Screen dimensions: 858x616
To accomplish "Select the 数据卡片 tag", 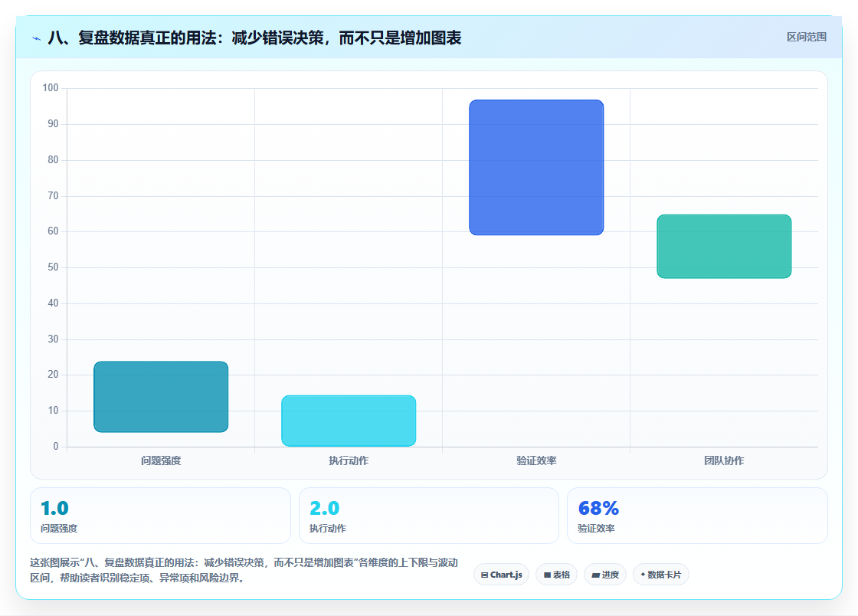I will tap(661, 575).
